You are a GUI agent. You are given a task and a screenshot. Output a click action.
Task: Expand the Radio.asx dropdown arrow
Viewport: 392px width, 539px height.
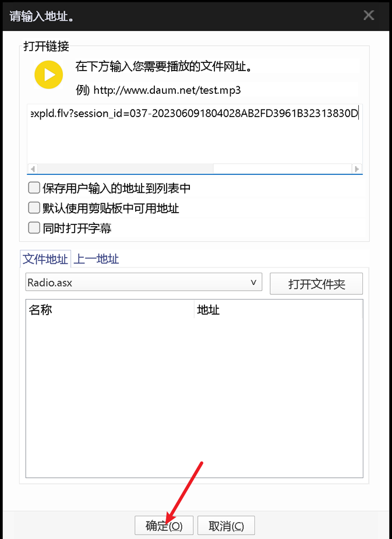tap(253, 283)
